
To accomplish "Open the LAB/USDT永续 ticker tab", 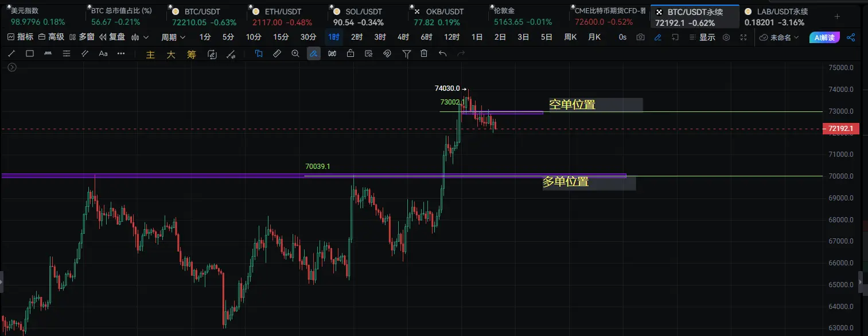I will click(x=780, y=17).
